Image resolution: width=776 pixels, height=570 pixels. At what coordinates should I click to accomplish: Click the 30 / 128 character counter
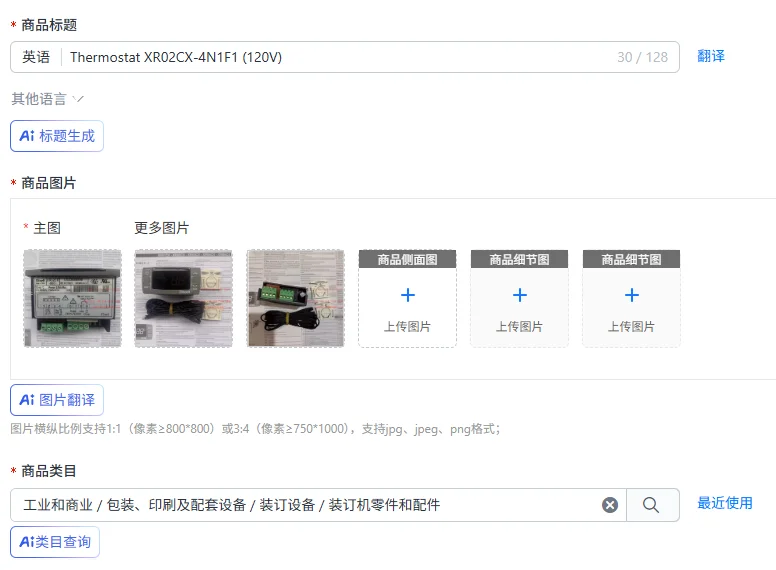click(x=642, y=57)
